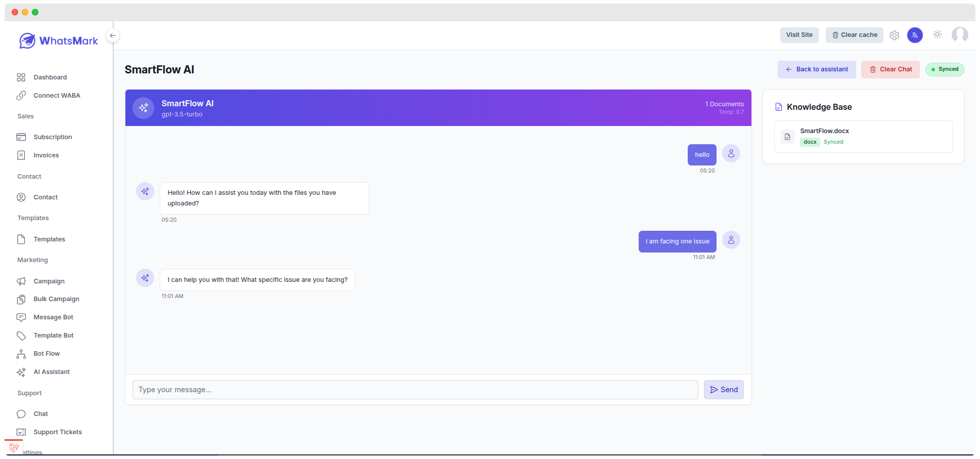Click the 1 Documents label
Viewport: 980px width, 459px height.
click(725, 104)
